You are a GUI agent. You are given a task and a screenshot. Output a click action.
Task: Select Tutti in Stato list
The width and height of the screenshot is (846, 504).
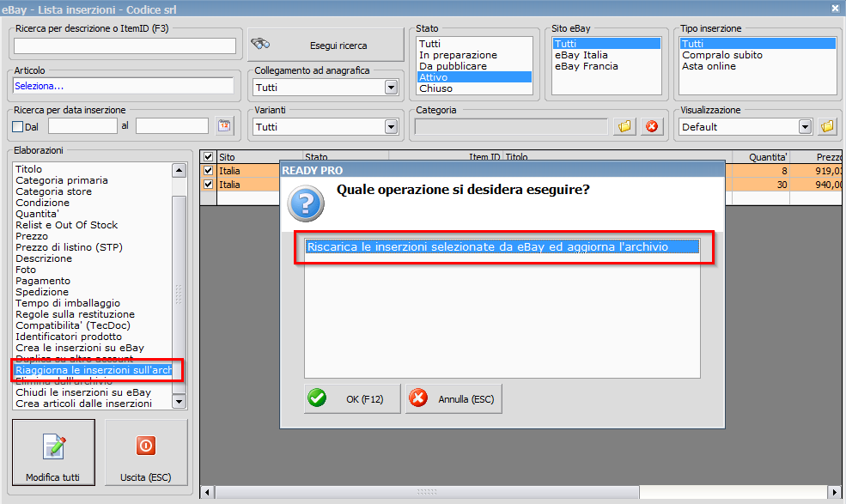coord(474,44)
